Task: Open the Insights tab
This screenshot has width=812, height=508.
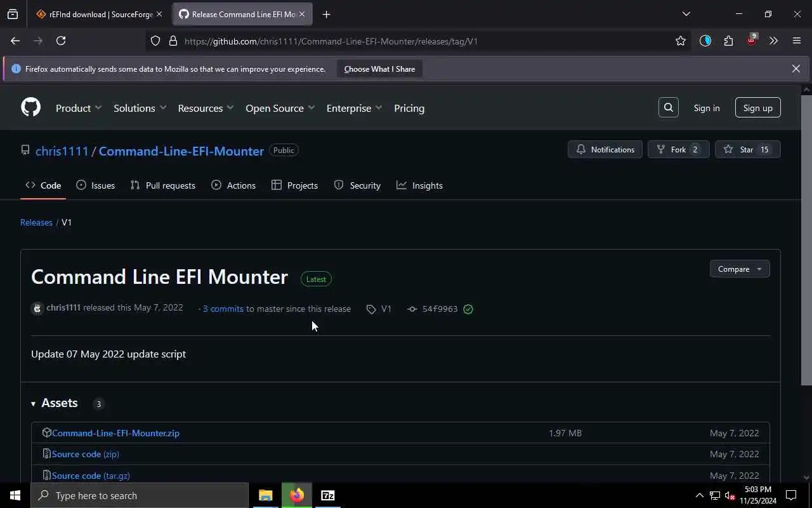Action: (x=419, y=185)
